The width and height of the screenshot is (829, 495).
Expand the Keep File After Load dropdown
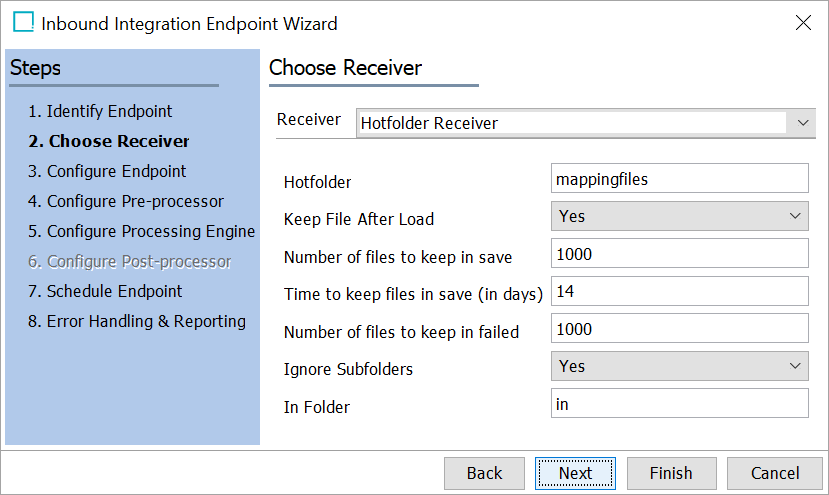click(679, 216)
